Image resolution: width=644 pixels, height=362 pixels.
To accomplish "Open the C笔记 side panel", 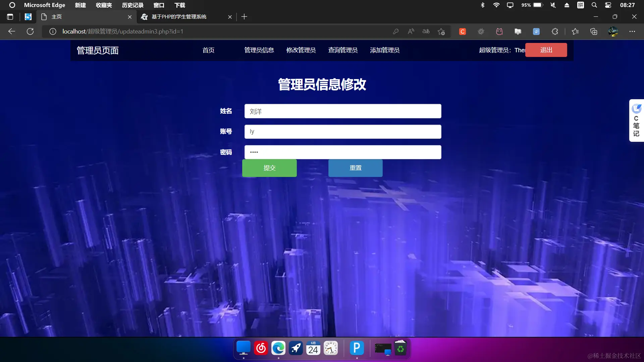I will pyautogui.click(x=636, y=121).
